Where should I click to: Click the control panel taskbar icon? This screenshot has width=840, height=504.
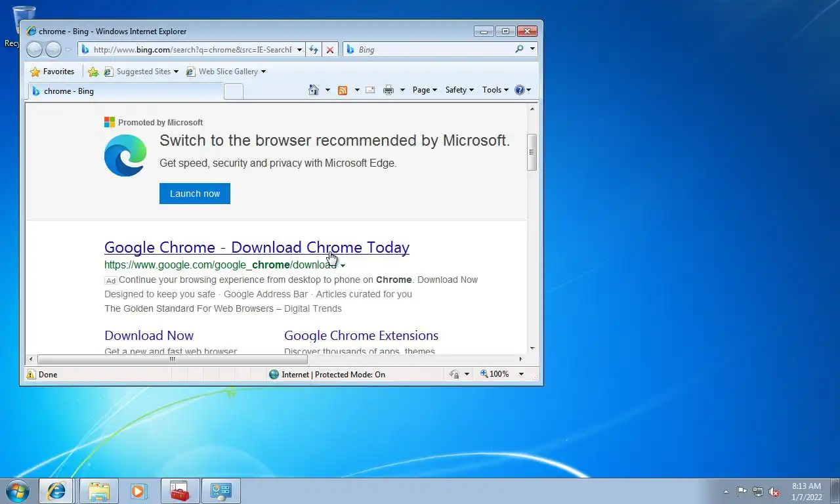pos(221,491)
